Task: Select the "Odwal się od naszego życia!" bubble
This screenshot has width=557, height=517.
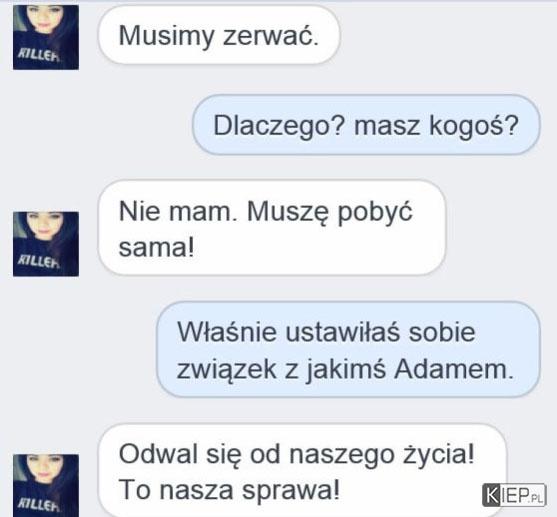Action: click(302, 471)
